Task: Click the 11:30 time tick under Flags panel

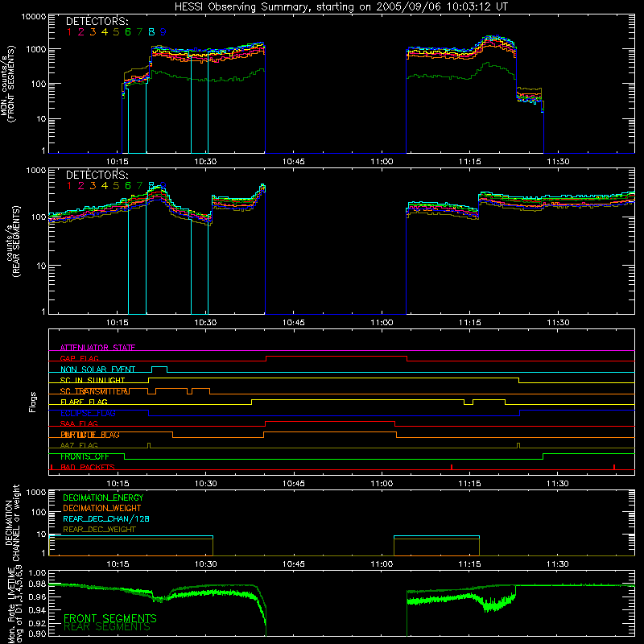Action: click(558, 484)
